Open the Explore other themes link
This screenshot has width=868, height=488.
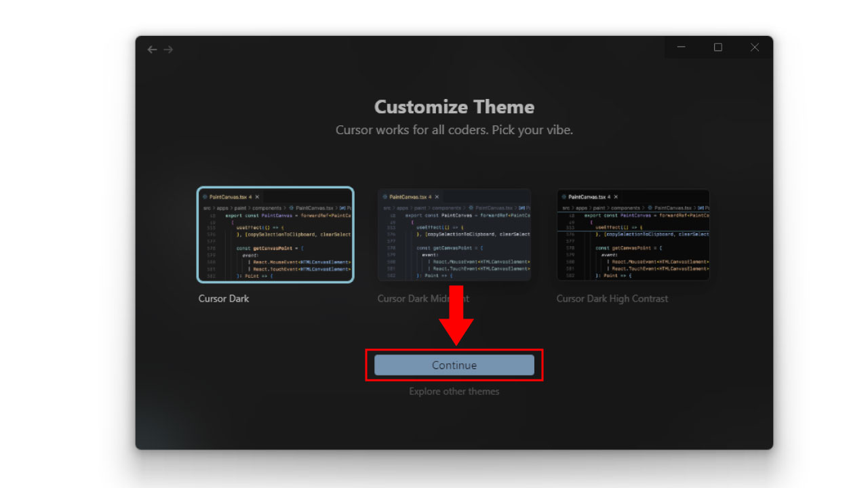454,391
